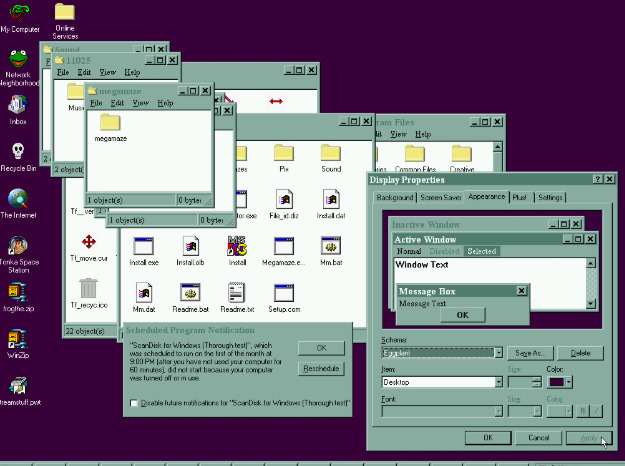Click OK in Scheduled Program Notification
This screenshot has height=466, width=625.
pyautogui.click(x=321, y=348)
